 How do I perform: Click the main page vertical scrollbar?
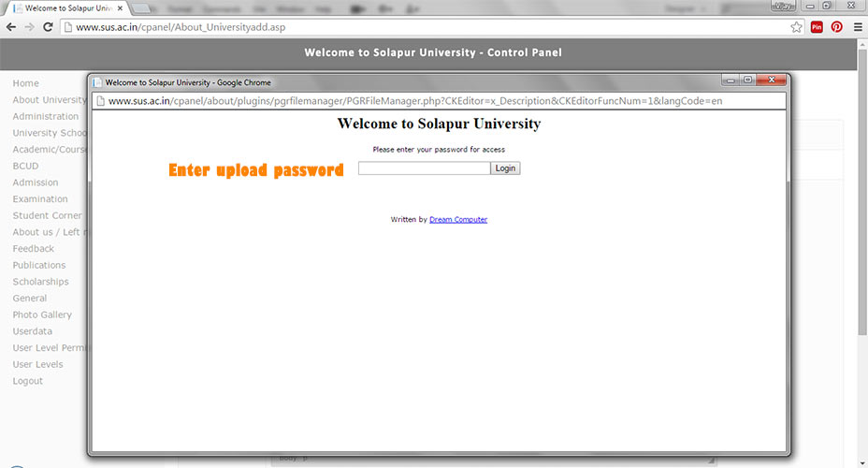tap(862, 191)
